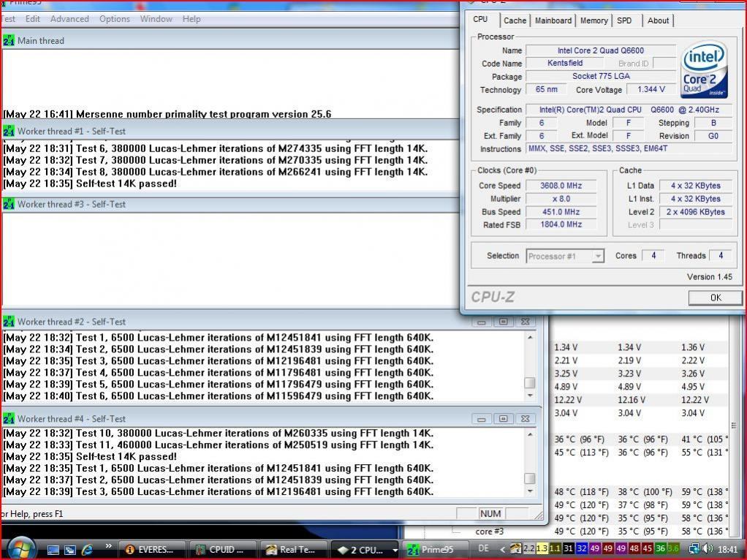Switch to the CPUID taskbar button

[223, 550]
